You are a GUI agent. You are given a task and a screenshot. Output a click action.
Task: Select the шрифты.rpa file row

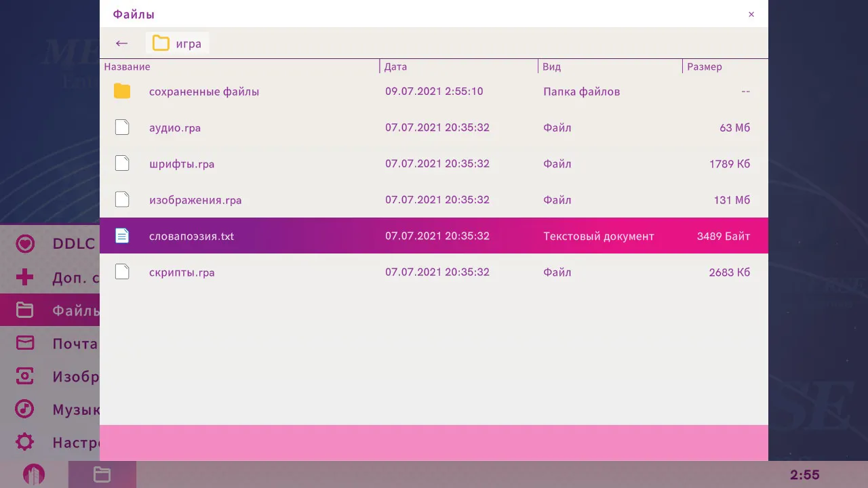(182, 164)
